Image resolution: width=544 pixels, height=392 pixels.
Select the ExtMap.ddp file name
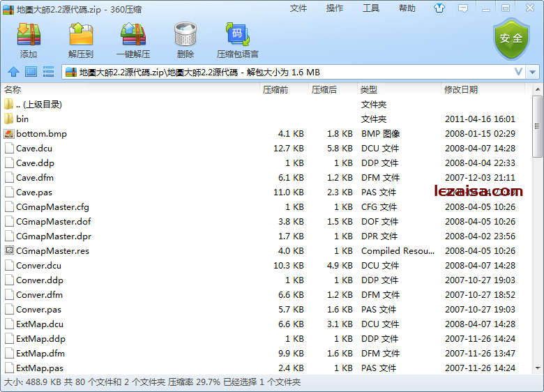tap(40, 338)
